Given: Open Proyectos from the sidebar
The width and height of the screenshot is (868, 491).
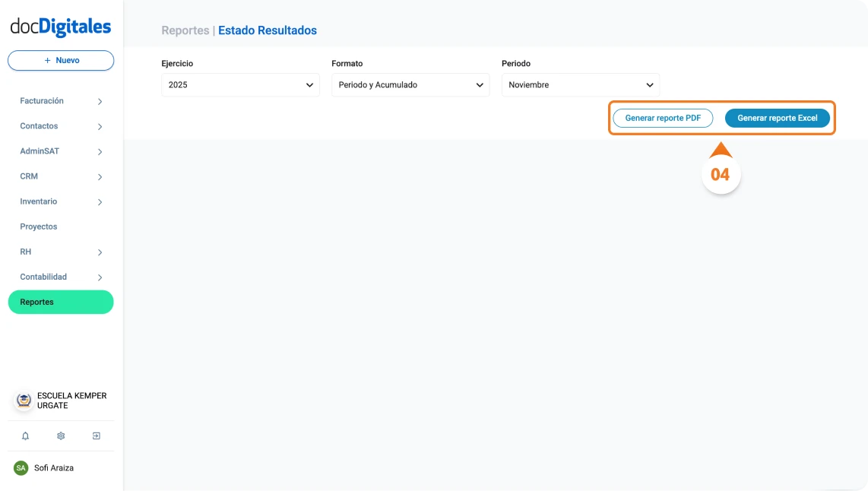Looking at the screenshot, I should 39,226.
